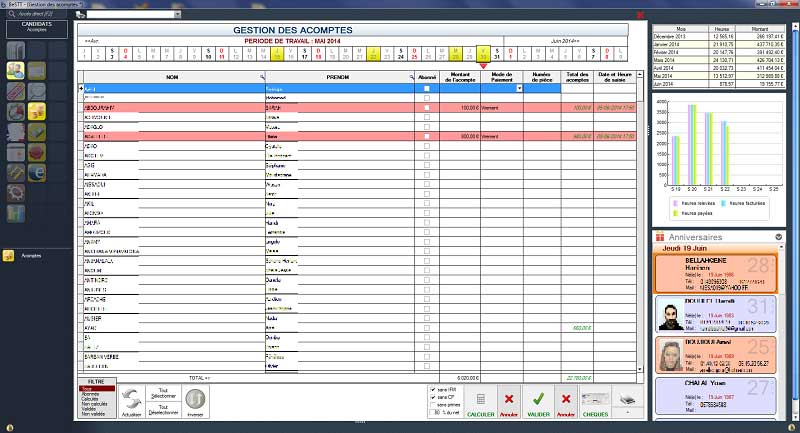The width and height of the screenshot is (800, 433).
Task: Expand the Mode de Paiement dropdown in first row
Action: coord(519,88)
